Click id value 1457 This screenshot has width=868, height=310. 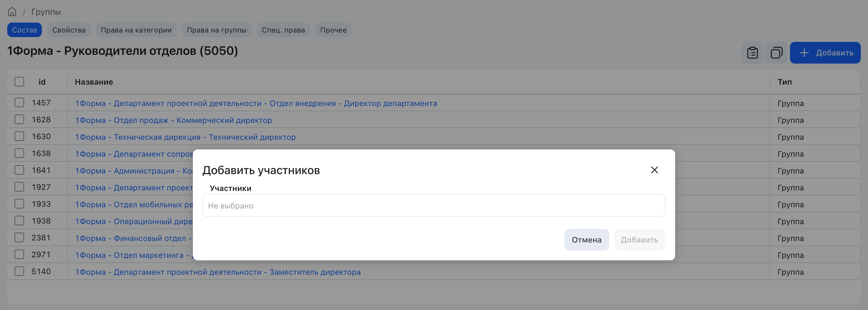(x=41, y=103)
